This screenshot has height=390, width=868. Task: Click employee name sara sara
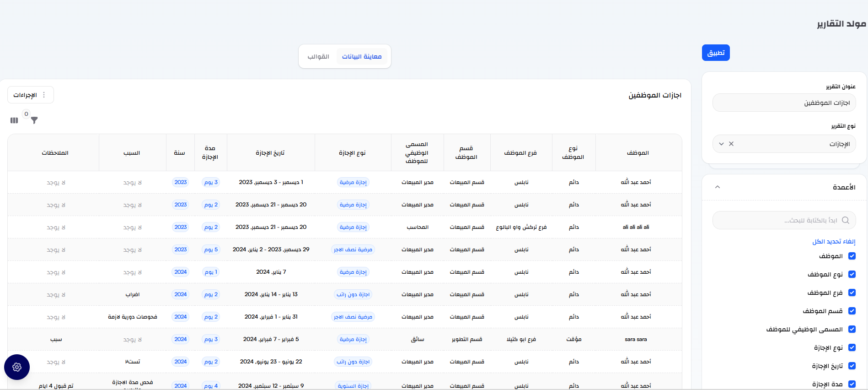point(636,339)
